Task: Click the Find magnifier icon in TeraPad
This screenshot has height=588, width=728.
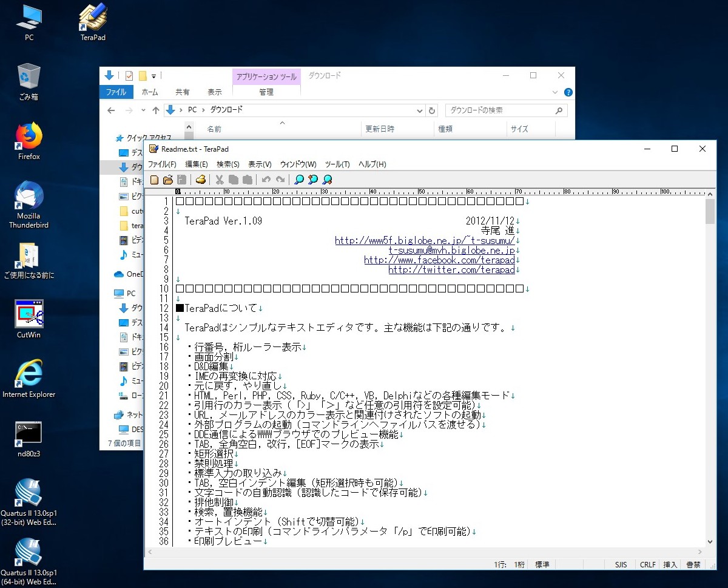Action: (x=298, y=180)
